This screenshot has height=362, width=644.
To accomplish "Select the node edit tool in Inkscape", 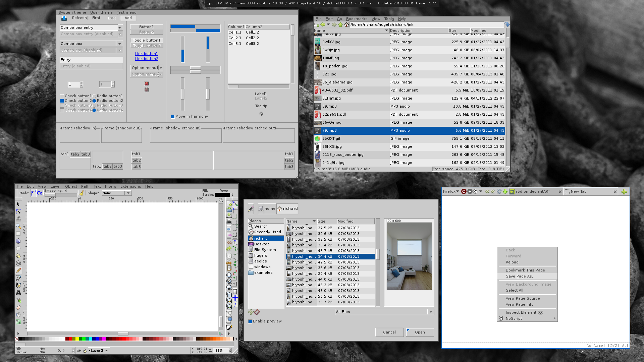I will coord(18,212).
